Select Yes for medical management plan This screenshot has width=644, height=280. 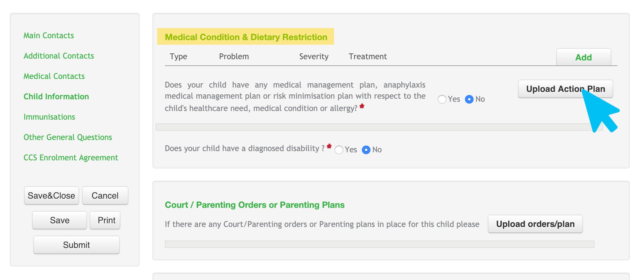coord(442,99)
